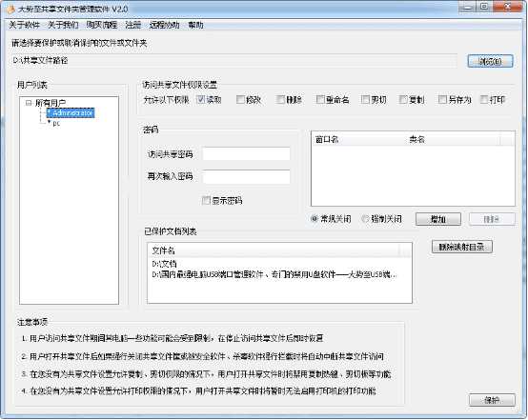Click the 删除映射目录 button

tap(461, 247)
